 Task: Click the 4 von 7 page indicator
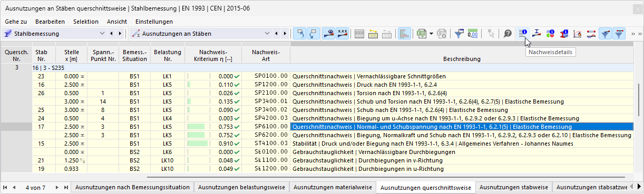point(36,187)
